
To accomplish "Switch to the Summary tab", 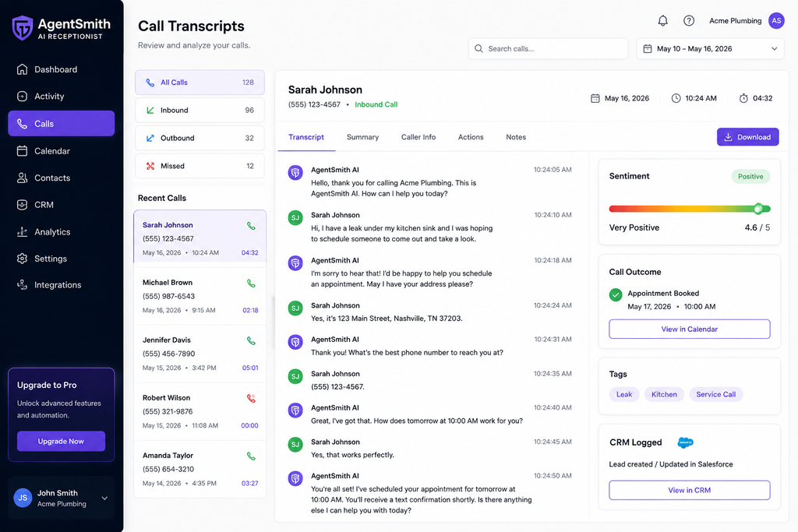I will point(362,137).
